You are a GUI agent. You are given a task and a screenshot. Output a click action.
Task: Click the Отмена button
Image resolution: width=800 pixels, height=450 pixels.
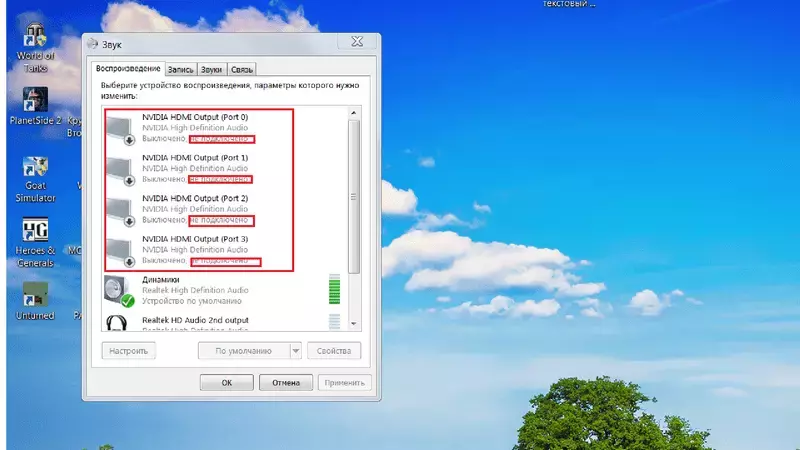286,383
